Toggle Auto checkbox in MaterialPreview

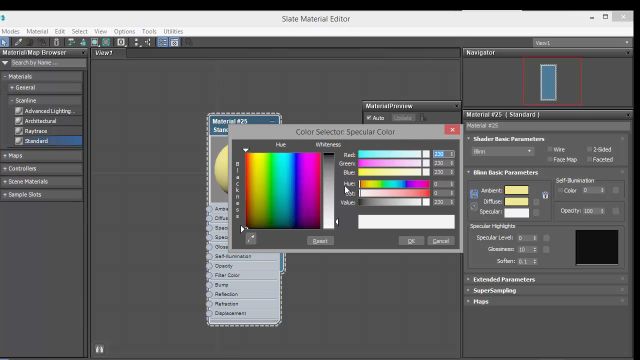(x=369, y=118)
